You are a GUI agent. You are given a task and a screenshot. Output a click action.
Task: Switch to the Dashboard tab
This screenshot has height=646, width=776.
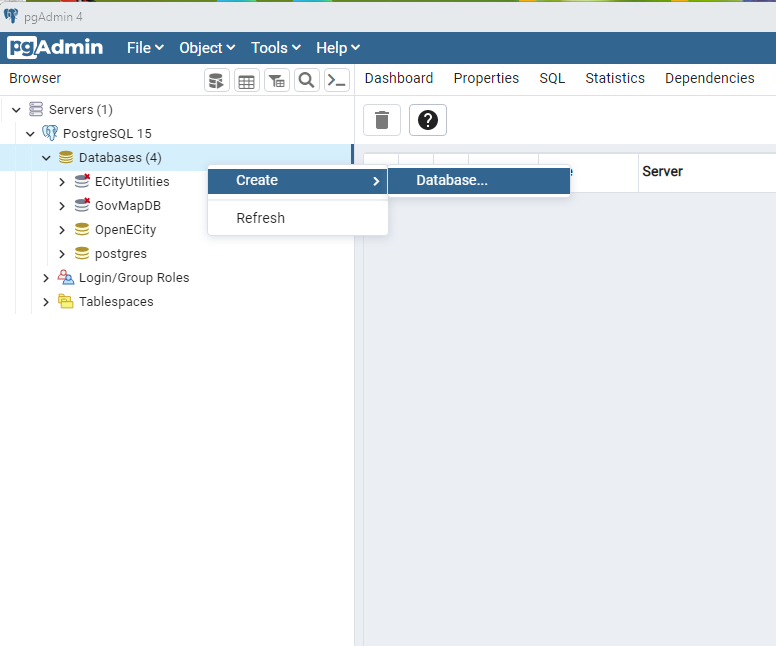399,78
